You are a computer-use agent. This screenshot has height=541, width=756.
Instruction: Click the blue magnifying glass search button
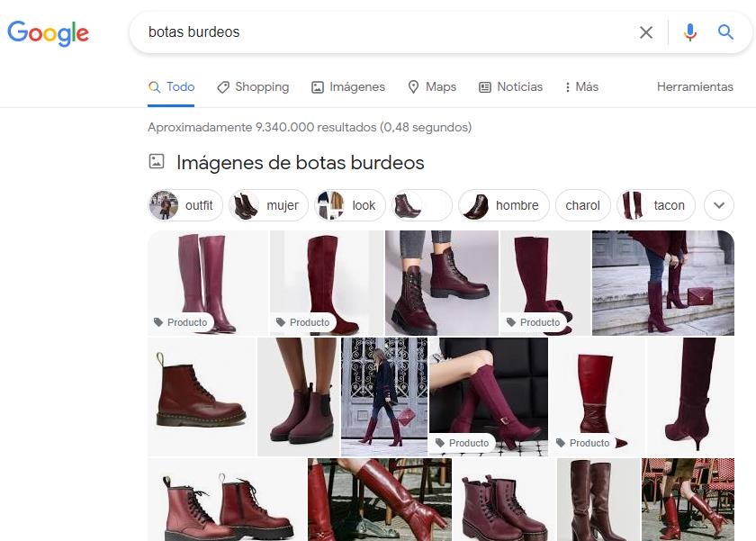(x=726, y=32)
